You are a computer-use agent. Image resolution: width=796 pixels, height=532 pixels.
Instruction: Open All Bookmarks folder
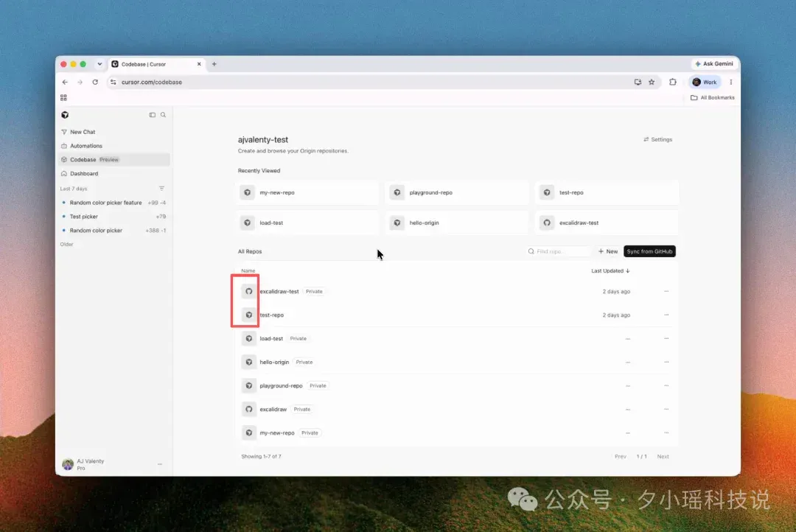tap(712, 97)
